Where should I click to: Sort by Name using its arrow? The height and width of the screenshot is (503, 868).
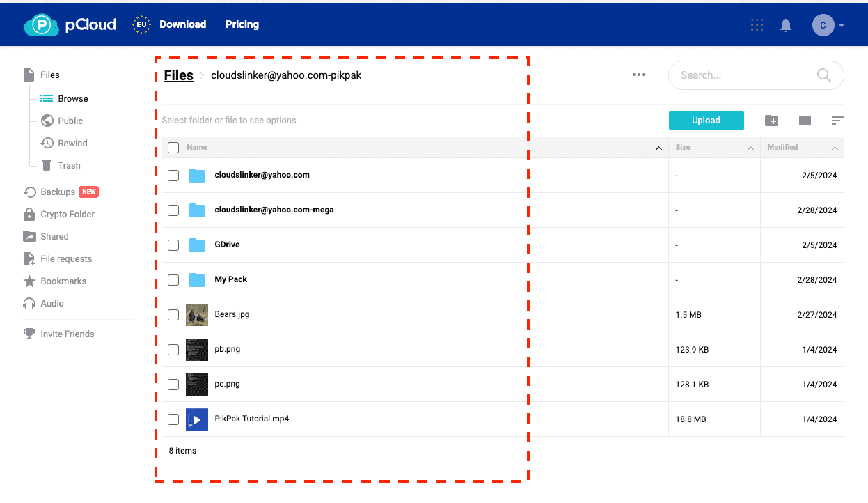coord(658,148)
